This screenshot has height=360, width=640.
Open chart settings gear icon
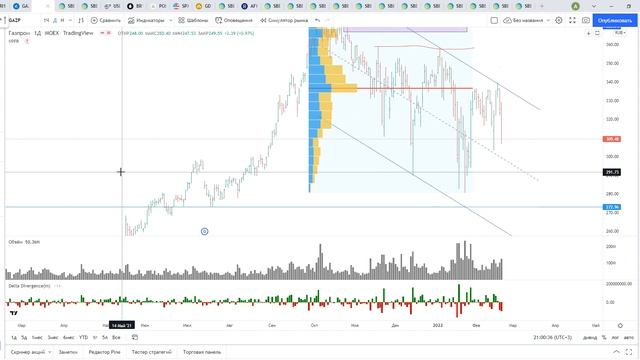click(559, 20)
